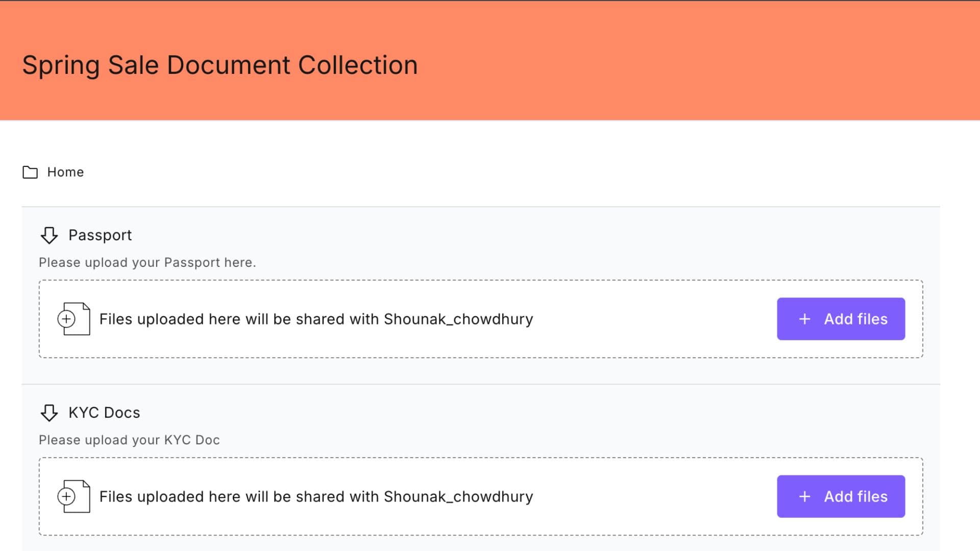Screen dimensions: 980x551
Task: Click blank space inside KYC Docs dashed upload box
Action: [653, 497]
